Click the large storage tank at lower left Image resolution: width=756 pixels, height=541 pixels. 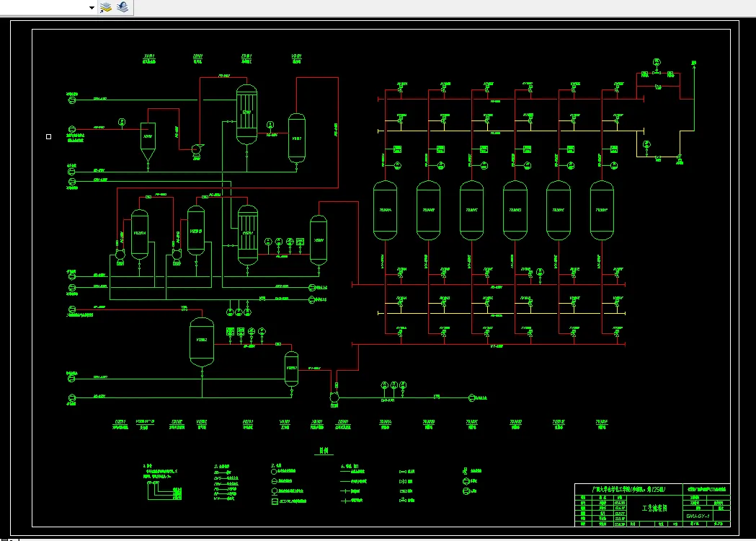pos(202,342)
